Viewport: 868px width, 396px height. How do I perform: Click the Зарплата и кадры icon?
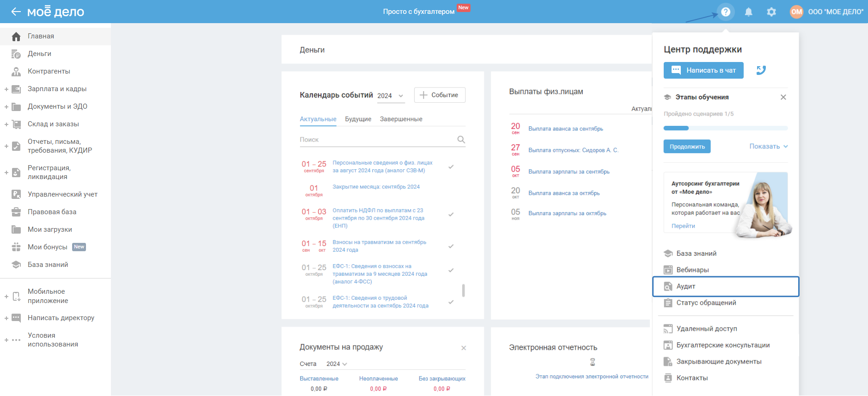16,89
